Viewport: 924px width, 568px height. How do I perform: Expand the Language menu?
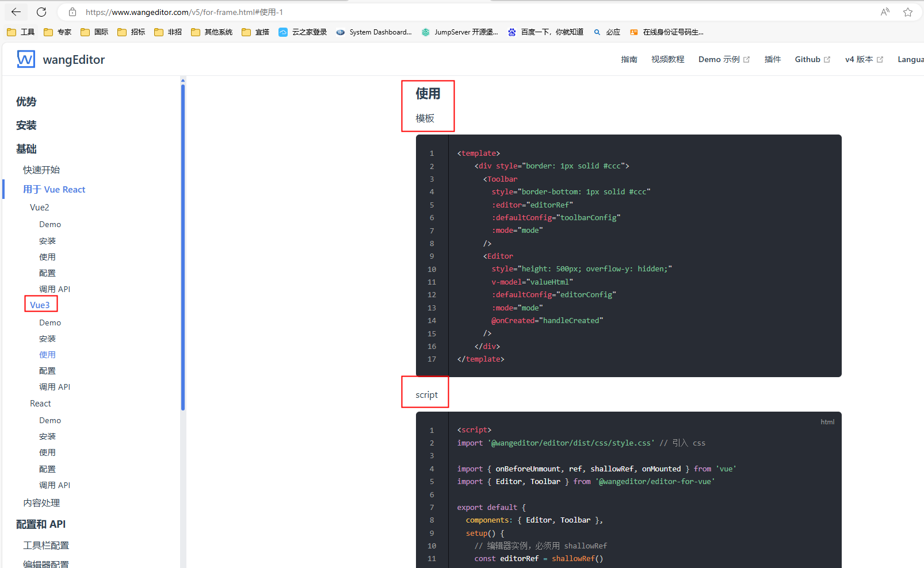coord(910,59)
